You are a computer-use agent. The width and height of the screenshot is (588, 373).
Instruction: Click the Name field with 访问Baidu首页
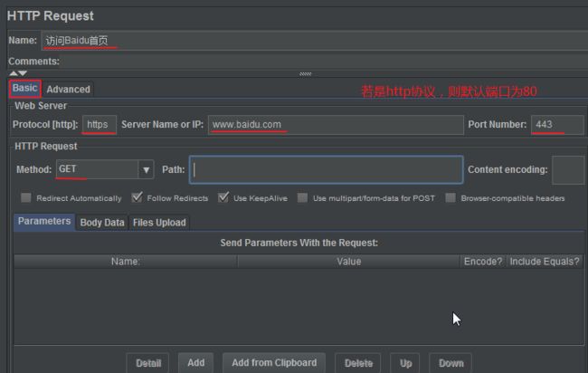[314, 41]
